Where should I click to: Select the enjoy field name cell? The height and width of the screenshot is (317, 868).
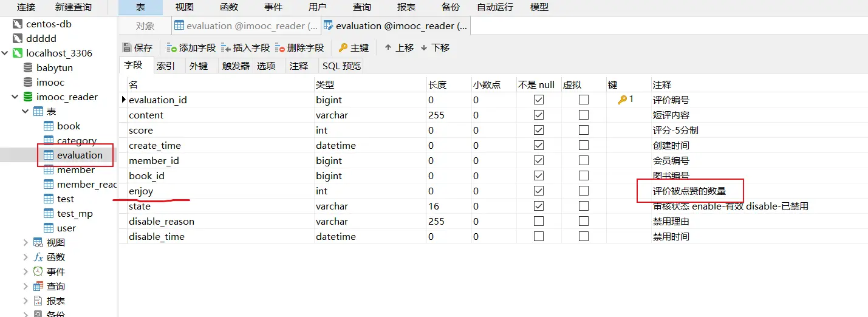(x=220, y=191)
